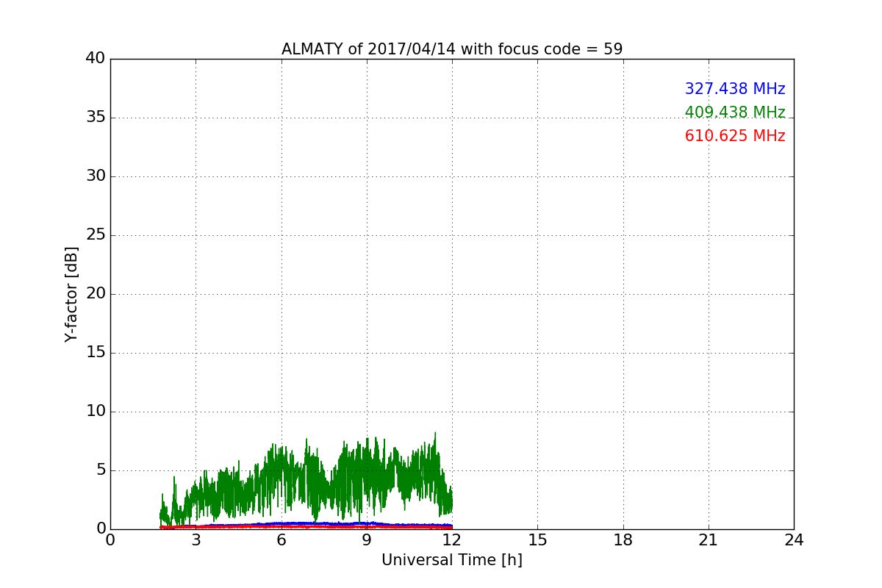Click the x-axis tick label 9
The height and width of the screenshot is (588, 882).
(367, 540)
